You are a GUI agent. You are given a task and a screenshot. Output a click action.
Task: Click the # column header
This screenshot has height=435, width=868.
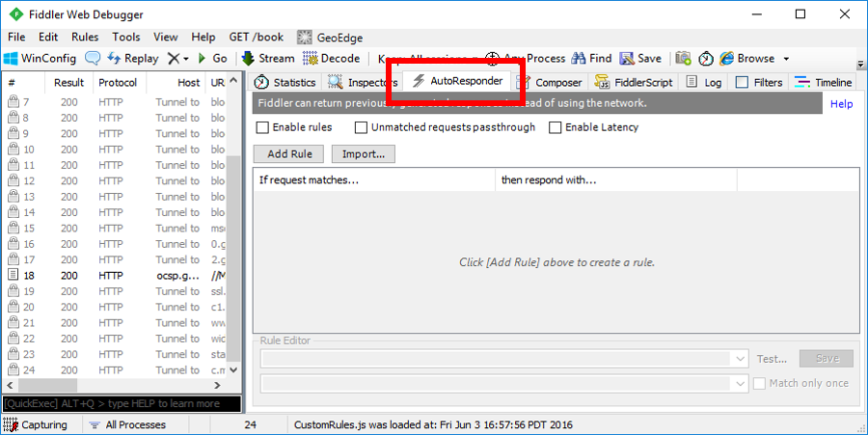[x=23, y=82]
